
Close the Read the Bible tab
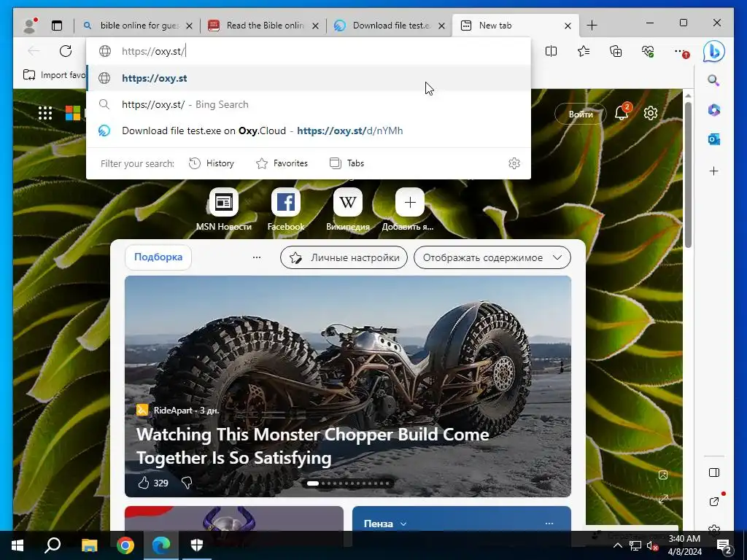click(315, 26)
